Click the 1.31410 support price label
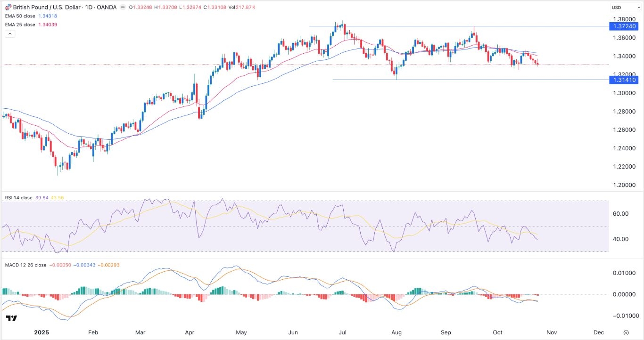Image resolution: width=644 pixels, height=340 pixels. coord(624,80)
